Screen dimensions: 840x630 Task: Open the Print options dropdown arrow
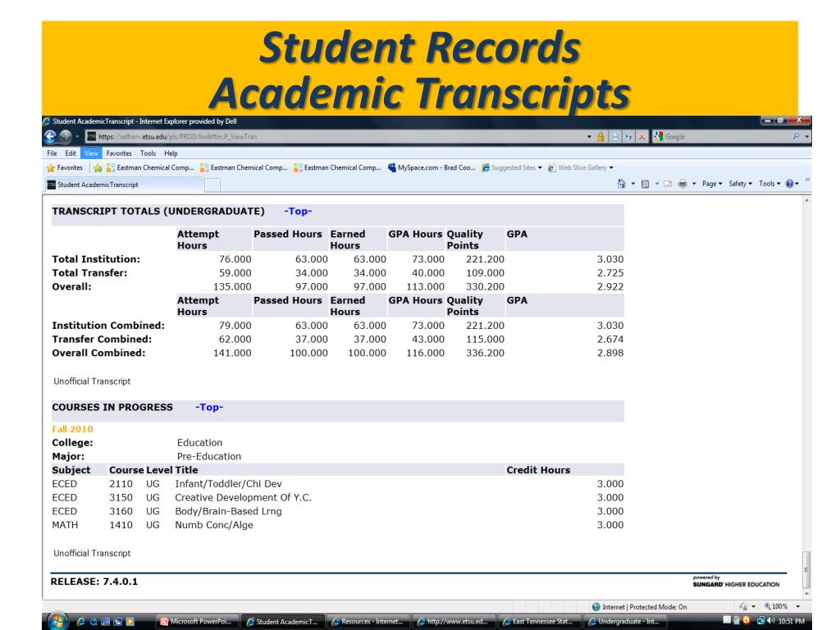pos(694,184)
